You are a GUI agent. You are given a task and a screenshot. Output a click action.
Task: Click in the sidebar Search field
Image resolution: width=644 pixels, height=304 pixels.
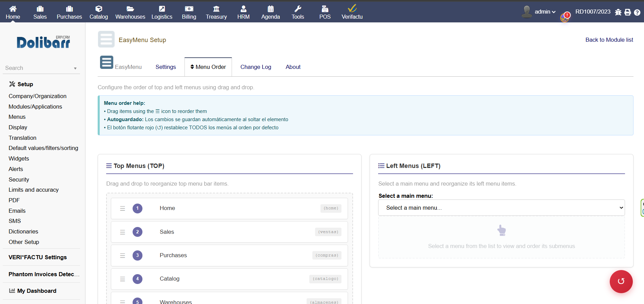tap(37, 68)
